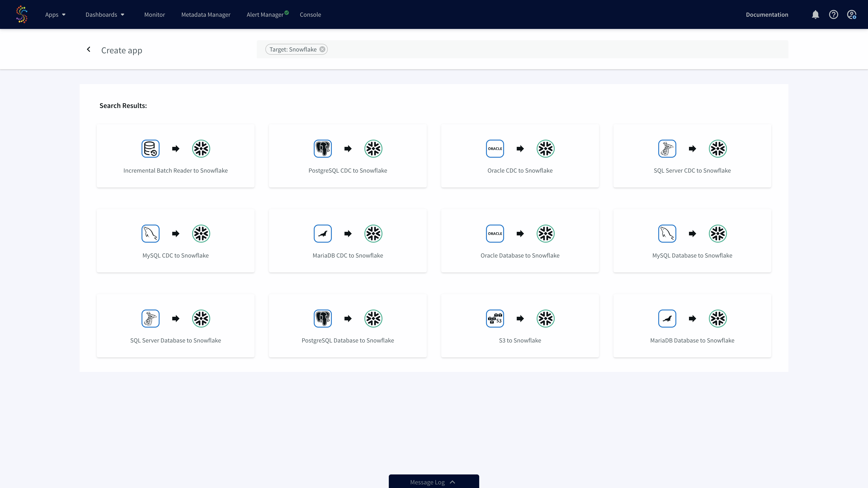Click MySQL dolphin icon in MySQL CDC card
This screenshot has width=868, height=488.
pos(150,233)
